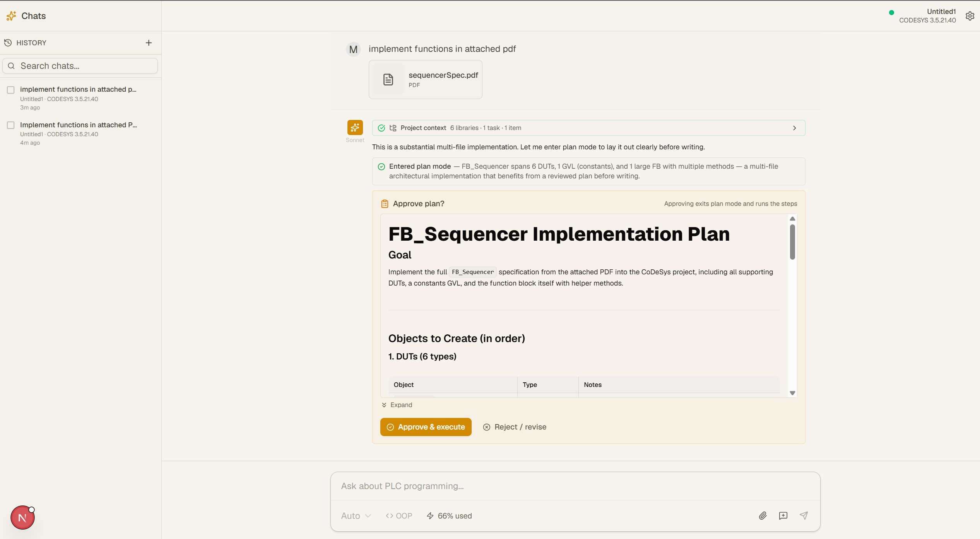Click 'implement functions in attached pdf' message
Screen dimensions: 980x539
click(442, 49)
